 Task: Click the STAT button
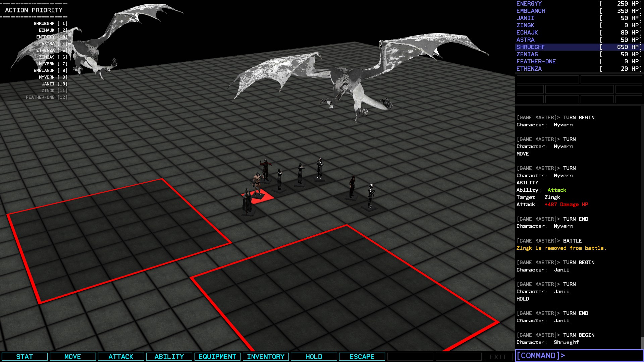click(24, 357)
